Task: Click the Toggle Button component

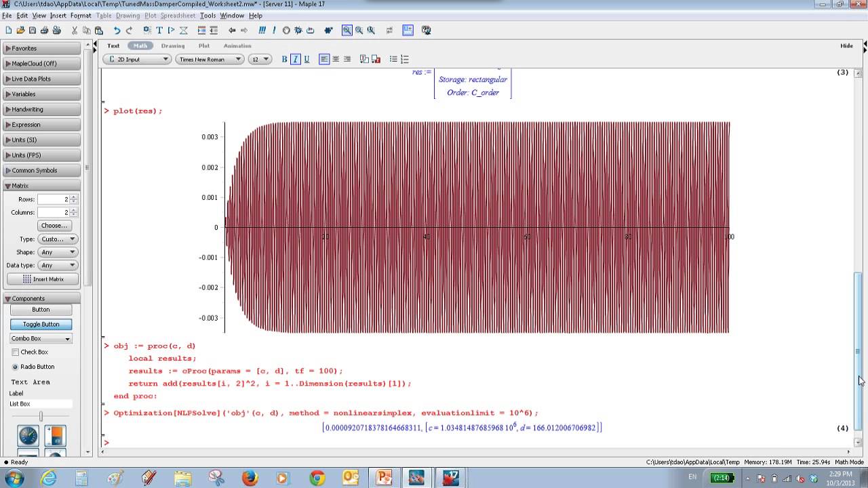Action: pyautogui.click(x=41, y=324)
